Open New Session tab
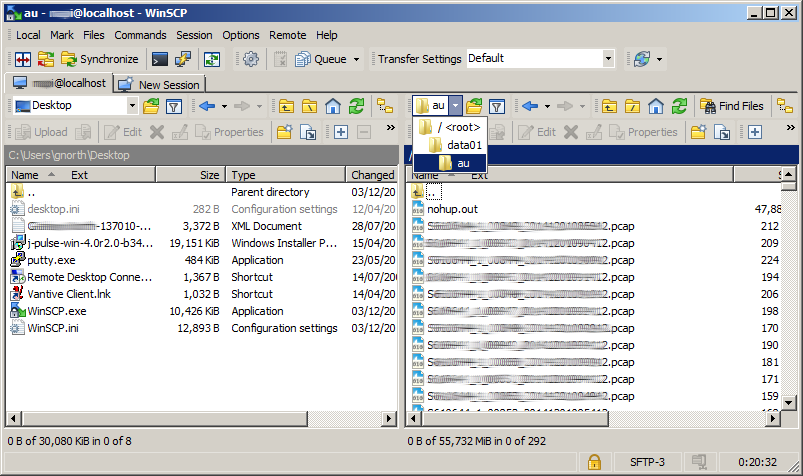 point(159,85)
